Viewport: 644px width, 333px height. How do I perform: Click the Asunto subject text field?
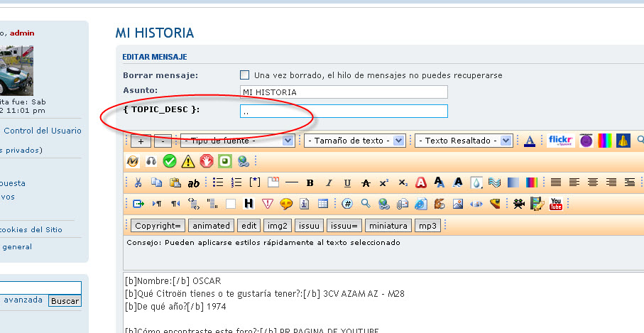click(344, 92)
